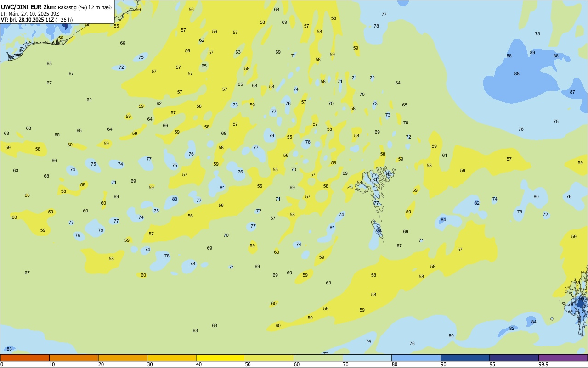The height and width of the screenshot is (368, 588).
Task: Click the purple legend swatch above 99.9
Action: point(563,357)
